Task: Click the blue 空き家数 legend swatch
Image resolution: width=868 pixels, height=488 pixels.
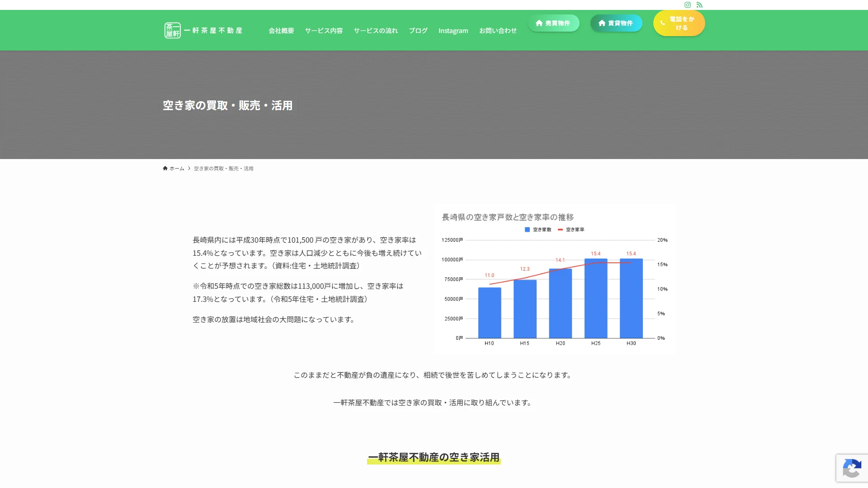Action: [527, 230]
